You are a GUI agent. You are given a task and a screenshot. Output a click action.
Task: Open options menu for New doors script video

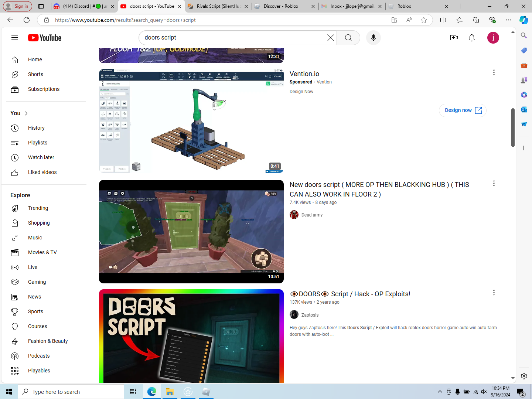pyautogui.click(x=494, y=183)
